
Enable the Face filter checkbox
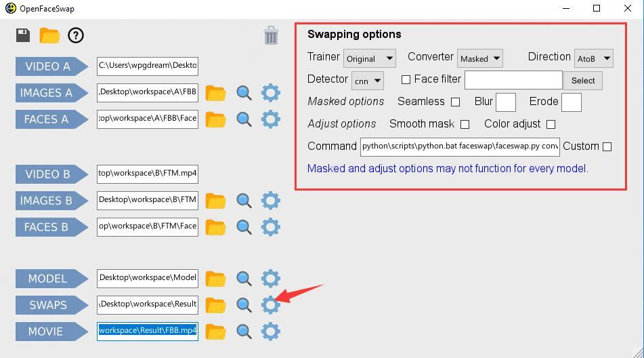[406, 80]
